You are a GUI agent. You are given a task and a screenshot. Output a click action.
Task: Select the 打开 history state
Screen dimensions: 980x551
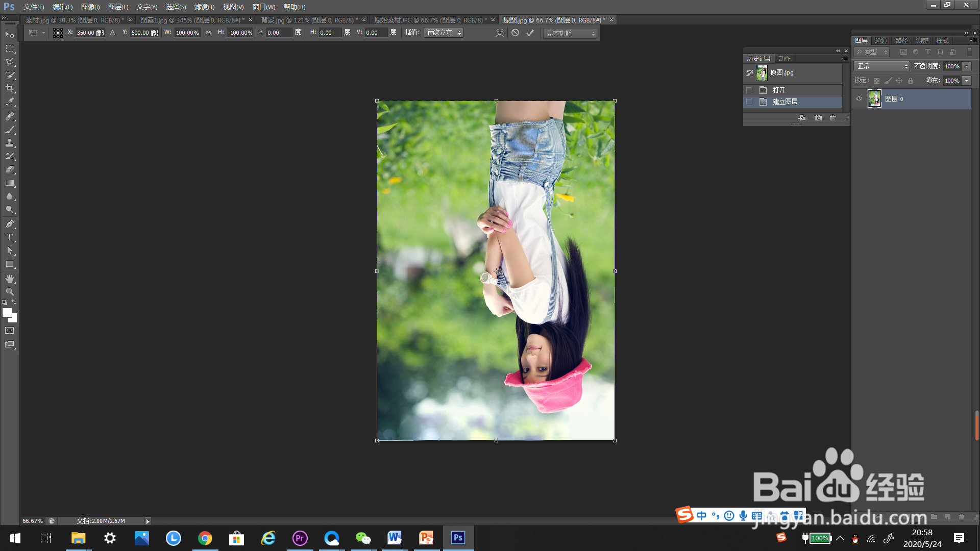click(779, 90)
